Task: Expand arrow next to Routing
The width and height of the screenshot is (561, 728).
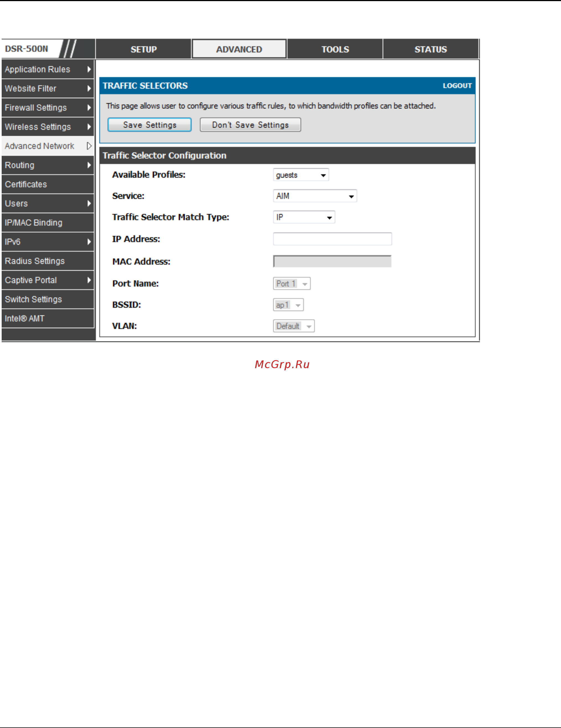Action: pos(89,165)
